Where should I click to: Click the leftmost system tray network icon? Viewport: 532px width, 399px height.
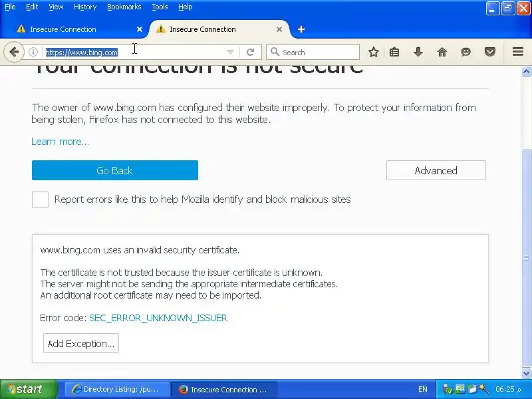pos(448,389)
